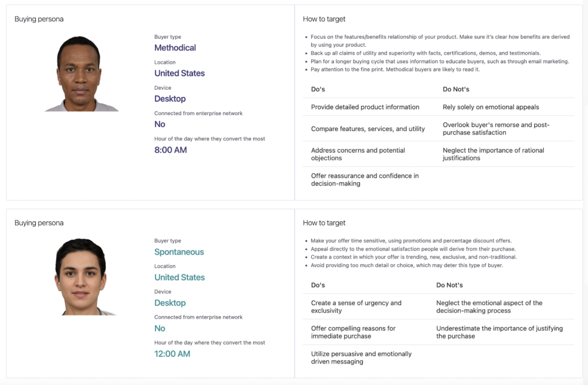
Task: Click "No" enterprise network value in top persona
Action: [x=160, y=124]
